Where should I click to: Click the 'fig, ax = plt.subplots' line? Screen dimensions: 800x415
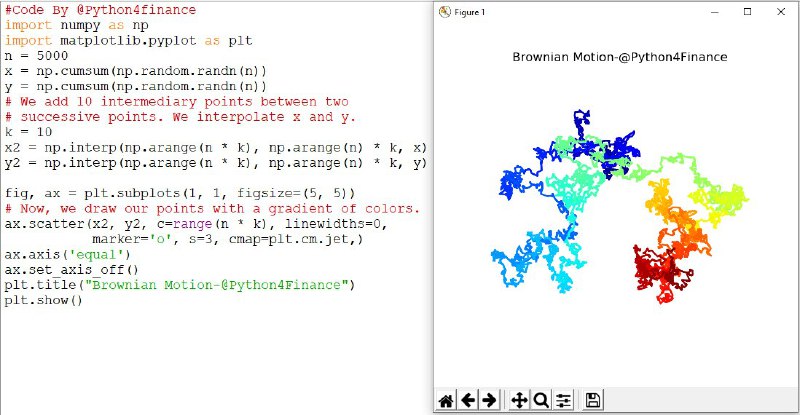pos(180,193)
